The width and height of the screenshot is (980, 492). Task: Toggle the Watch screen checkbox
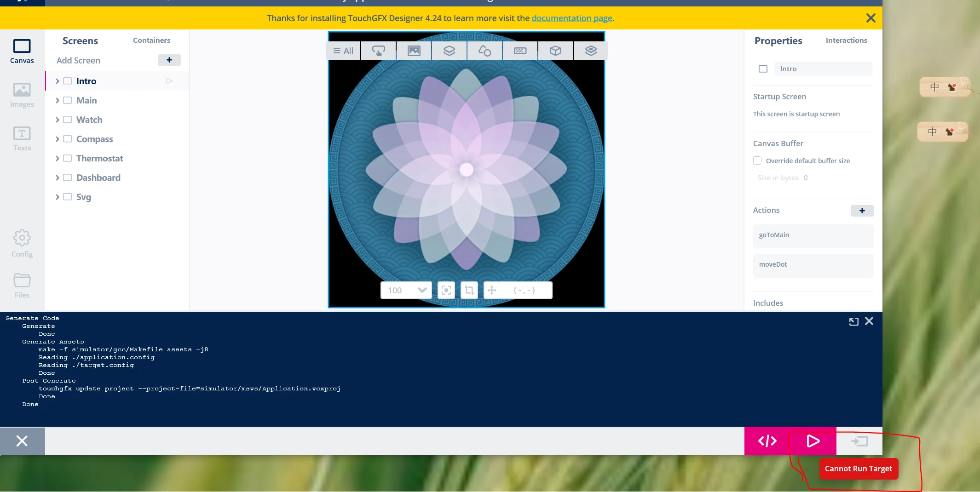tap(67, 120)
